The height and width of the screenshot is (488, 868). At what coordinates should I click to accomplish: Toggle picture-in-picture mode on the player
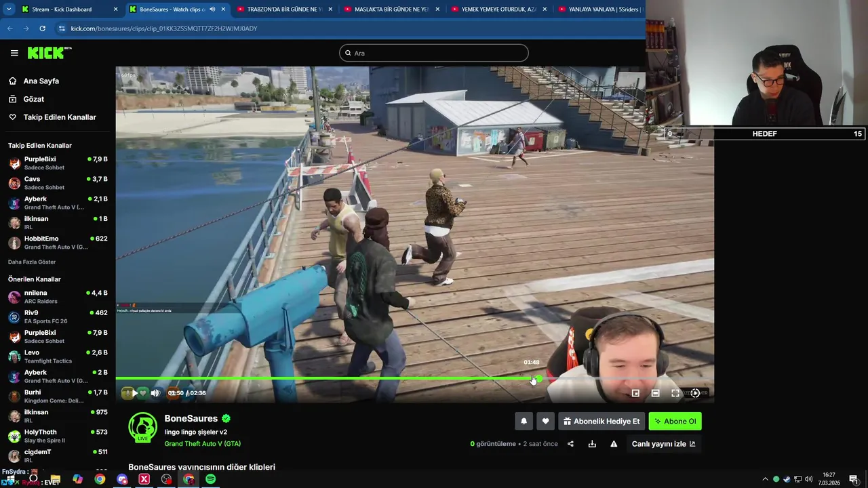point(635,393)
